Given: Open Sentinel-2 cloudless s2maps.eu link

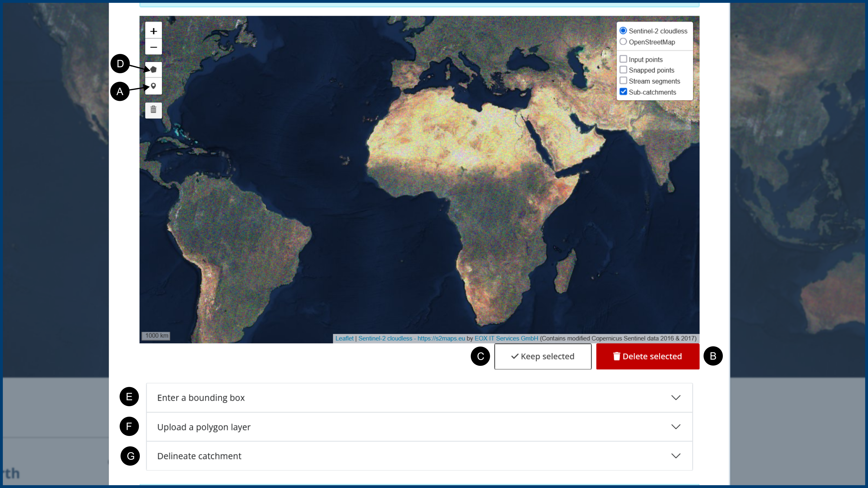Looking at the screenshot, I should [x=411, y=338].
